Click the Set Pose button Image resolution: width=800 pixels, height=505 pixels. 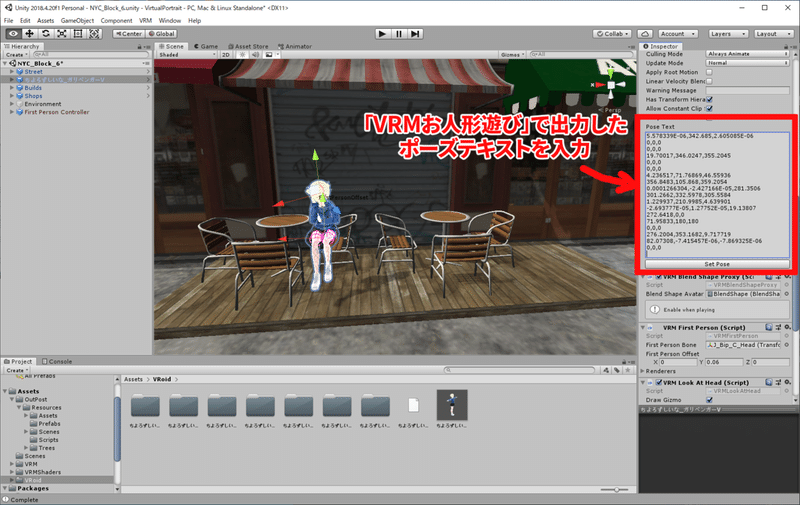[717, 264]
